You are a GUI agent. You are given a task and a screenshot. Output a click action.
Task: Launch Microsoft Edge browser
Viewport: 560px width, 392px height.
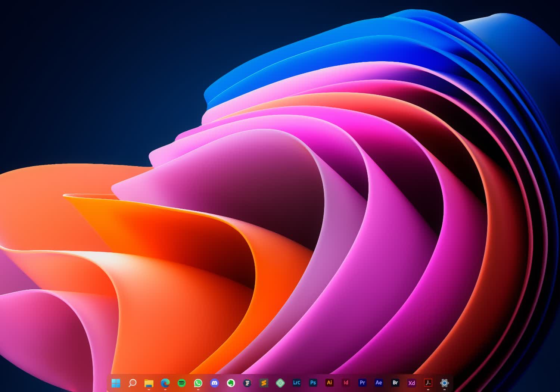pyautogui.click(x=165, y=383)
